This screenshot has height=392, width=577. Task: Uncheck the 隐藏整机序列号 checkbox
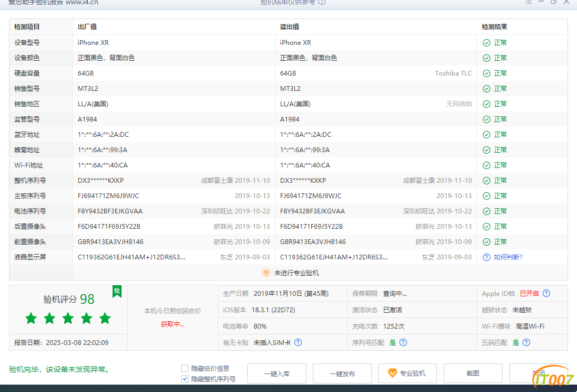[185, 379]
